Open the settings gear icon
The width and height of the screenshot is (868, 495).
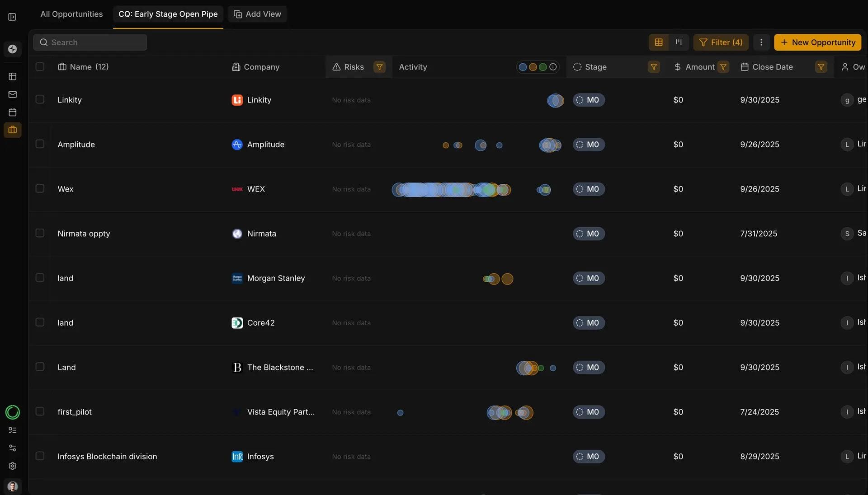tap(13, 466)
